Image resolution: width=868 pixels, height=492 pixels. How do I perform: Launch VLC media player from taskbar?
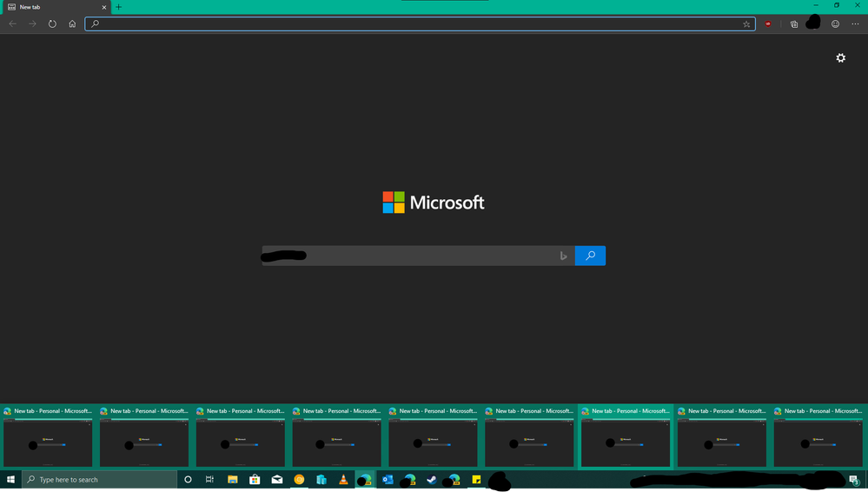[x=343, y=479]
